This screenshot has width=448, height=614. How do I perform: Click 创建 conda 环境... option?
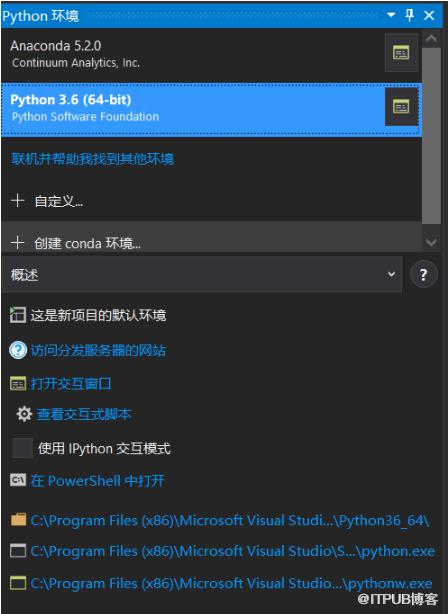pyautogui.click(x=87, y=244)
